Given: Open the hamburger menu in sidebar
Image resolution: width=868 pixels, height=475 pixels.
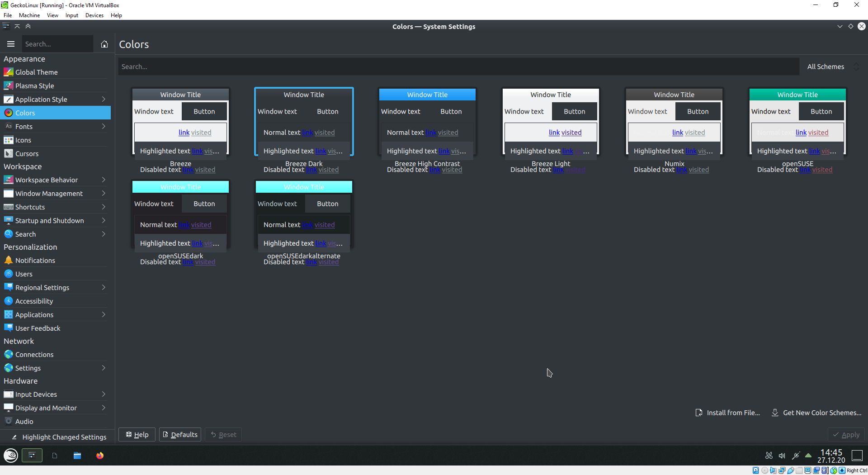Looking at the screenshot, I should (11, 44).
